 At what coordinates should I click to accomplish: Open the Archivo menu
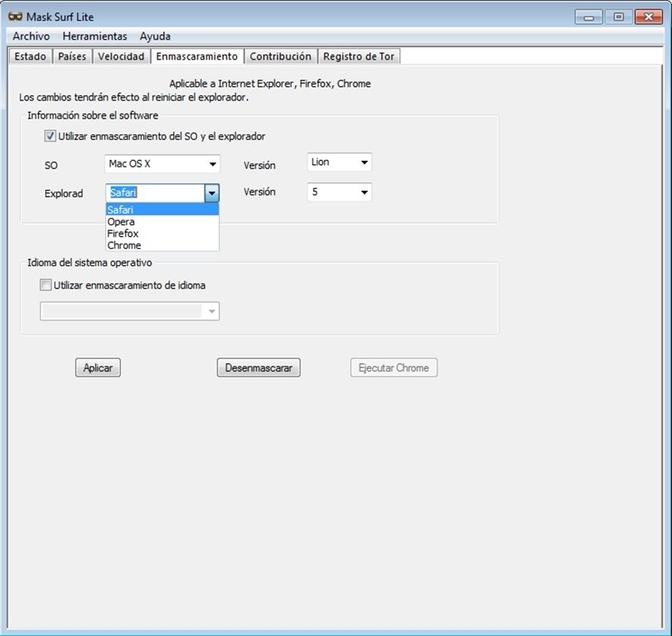point(31,36)
